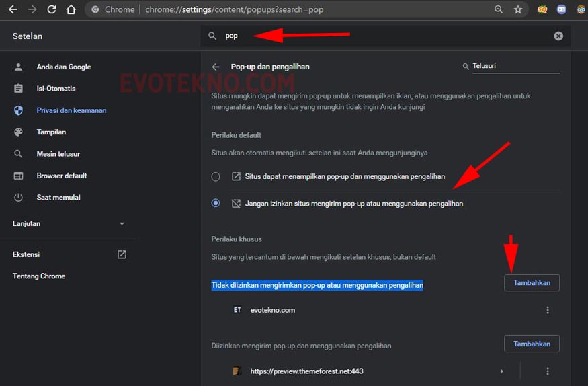Viewport: 588px width, 386px height.
Task: Click the Telusuri search field
Action: 515,67
